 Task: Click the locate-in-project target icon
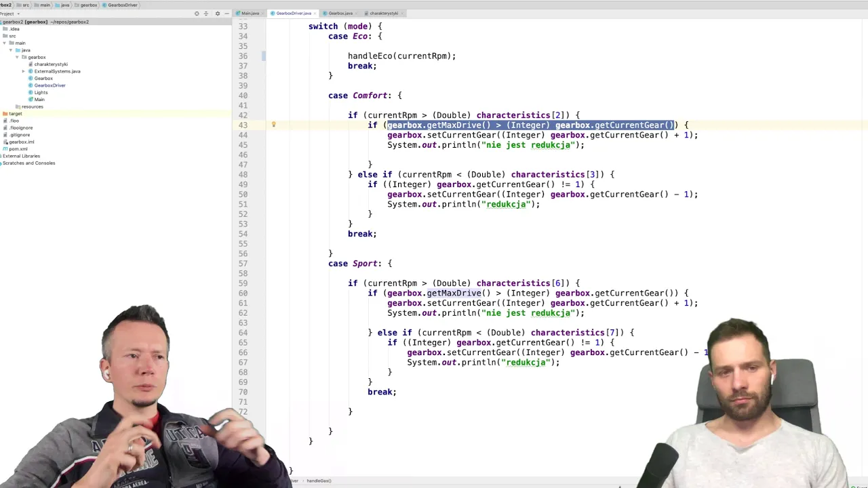(197, 14)
